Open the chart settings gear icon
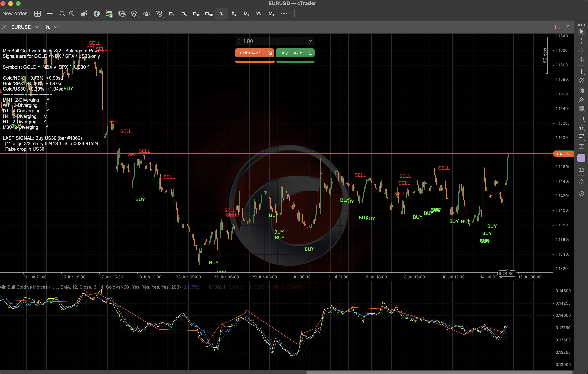The image size is (588, 374). click(x=159, y=14)
